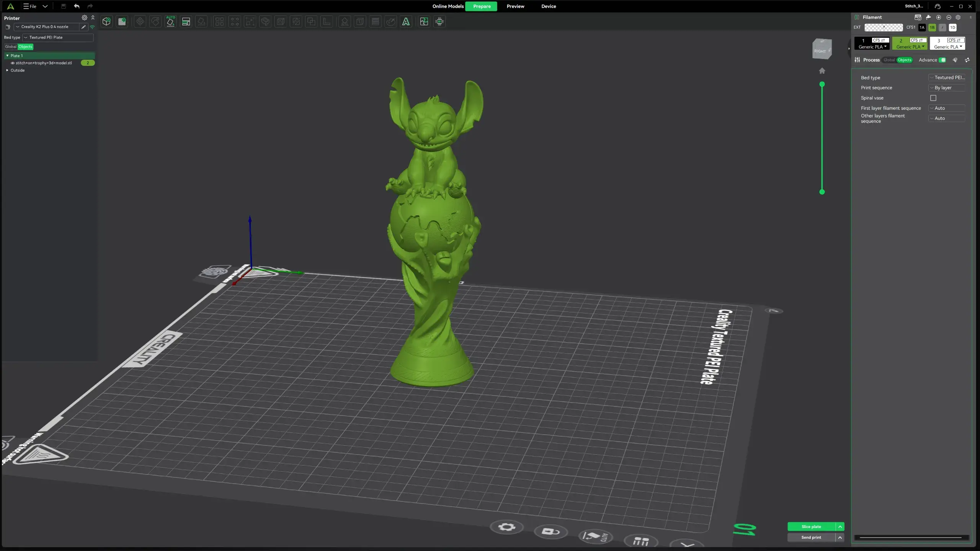Open the Printer settings gear
This screenshot has width=980, height=551.
click(x=84, y=18)
